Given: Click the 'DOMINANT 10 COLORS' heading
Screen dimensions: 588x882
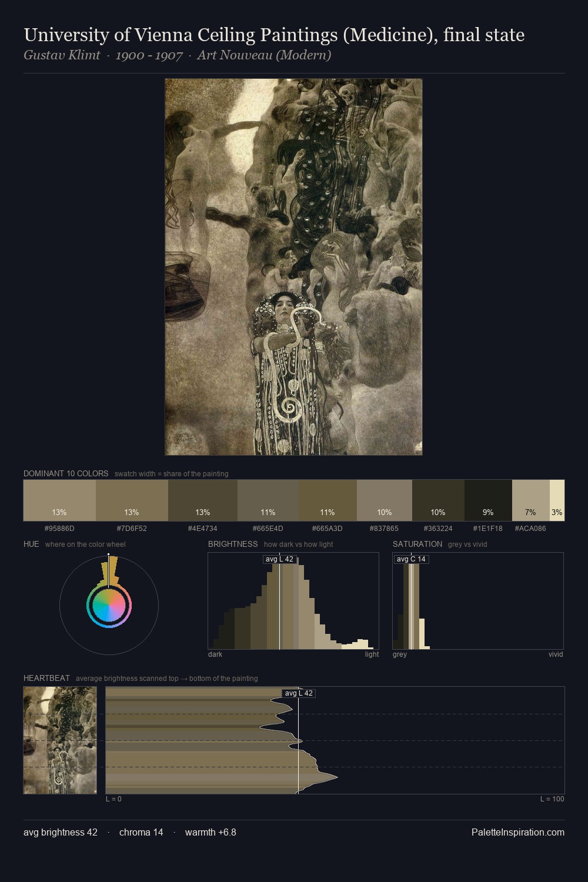Looking at the screenshot, I should (x=66, y=473).
